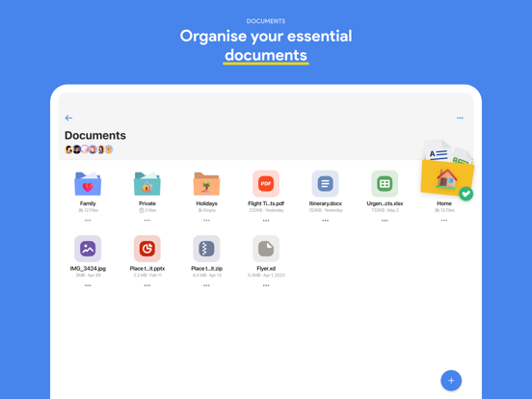Click the green checkmark on Home folder

coord(465,194)
